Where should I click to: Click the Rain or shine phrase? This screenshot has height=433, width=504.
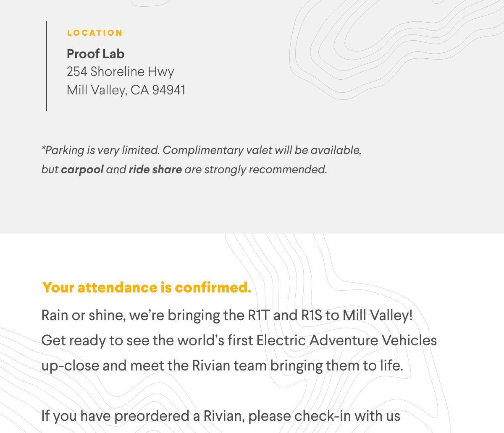click(x=83, y=315)
